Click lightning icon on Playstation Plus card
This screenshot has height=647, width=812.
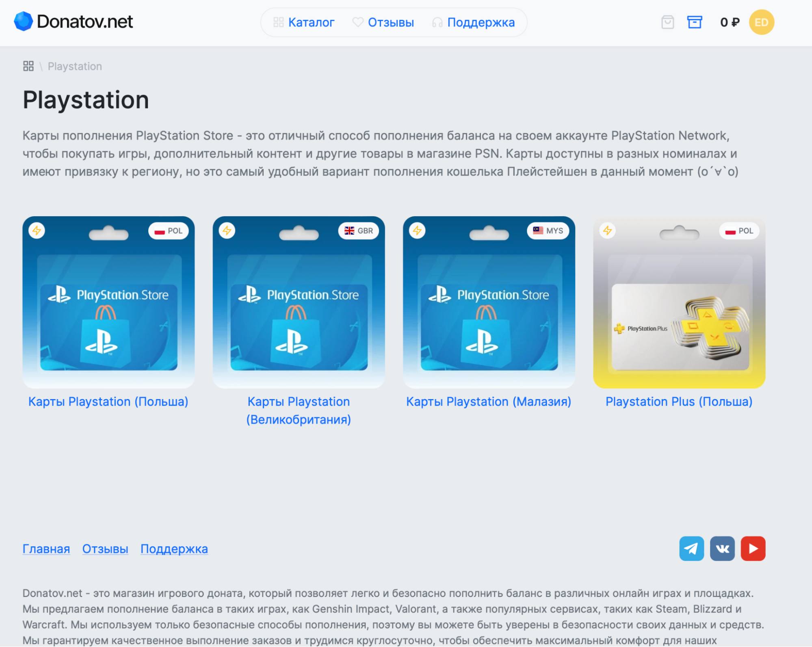[608, 230]
